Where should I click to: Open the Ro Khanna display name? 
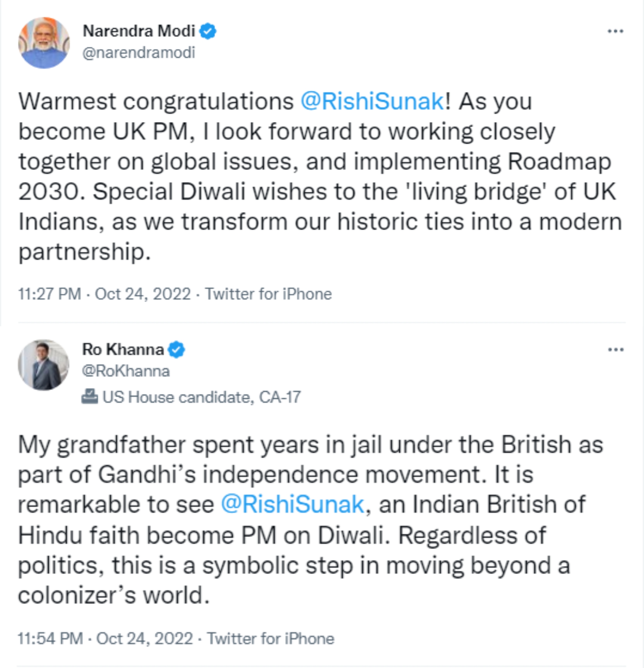pos(123,350)
